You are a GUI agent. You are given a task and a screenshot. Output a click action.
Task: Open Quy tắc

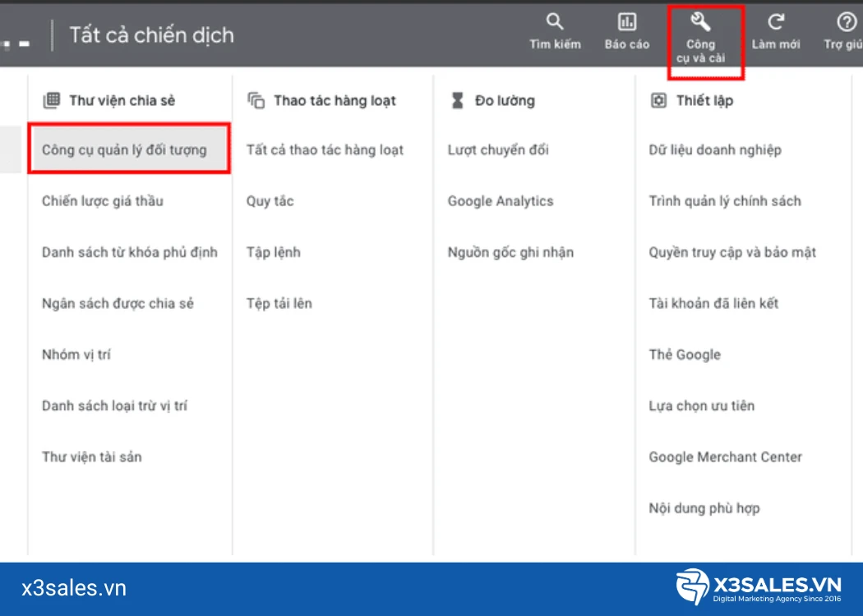[270, 200]
